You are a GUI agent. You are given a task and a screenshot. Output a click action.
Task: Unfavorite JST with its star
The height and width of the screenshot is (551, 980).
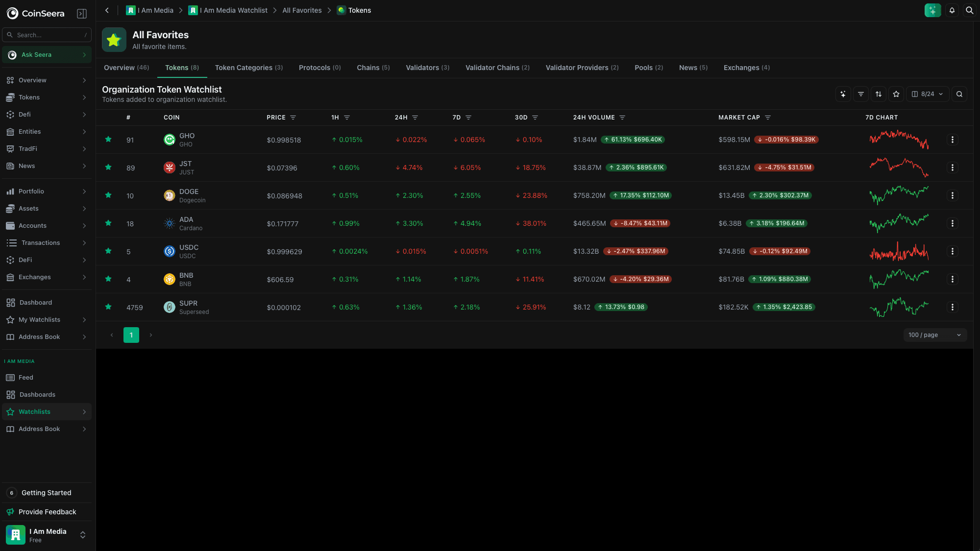click(x=108, y=167)
